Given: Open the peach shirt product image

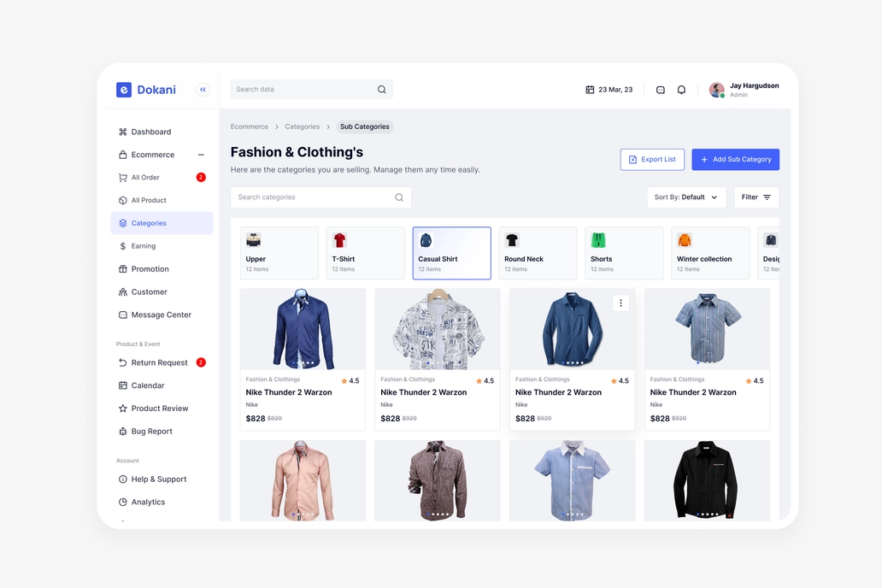Looking at the screenshot, I should [x=303, y=480].
